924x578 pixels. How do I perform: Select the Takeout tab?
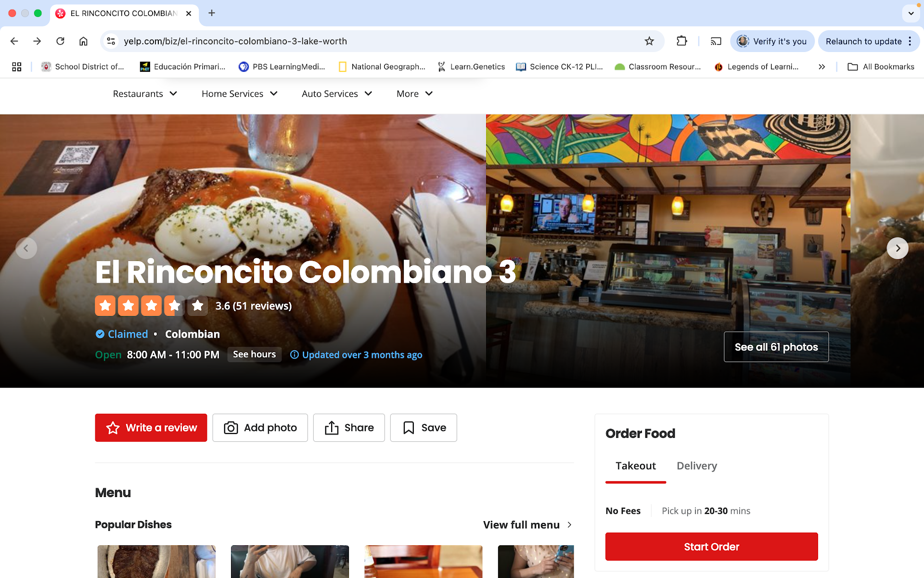pyautogui.click(x=635, y=465)
